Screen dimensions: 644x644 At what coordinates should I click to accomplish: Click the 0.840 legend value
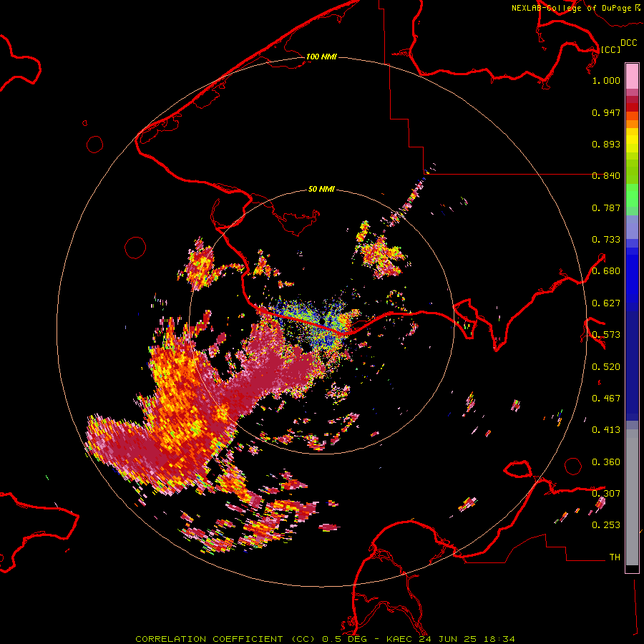point(606,176)
